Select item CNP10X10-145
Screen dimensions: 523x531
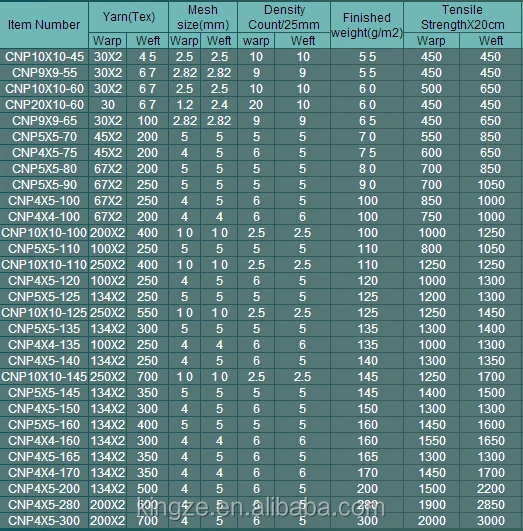point(44,377)
